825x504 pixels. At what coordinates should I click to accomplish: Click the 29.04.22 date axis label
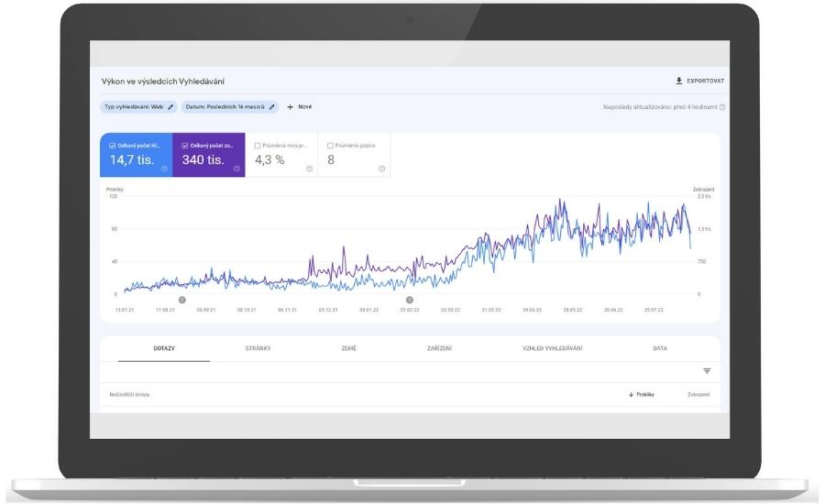[532, 310]
